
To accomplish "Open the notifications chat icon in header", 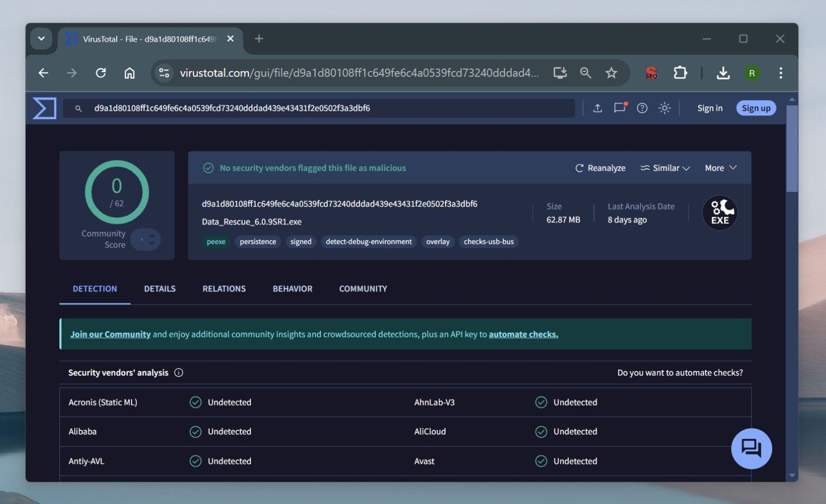I will pyautogui.click(x=620, y=108).
